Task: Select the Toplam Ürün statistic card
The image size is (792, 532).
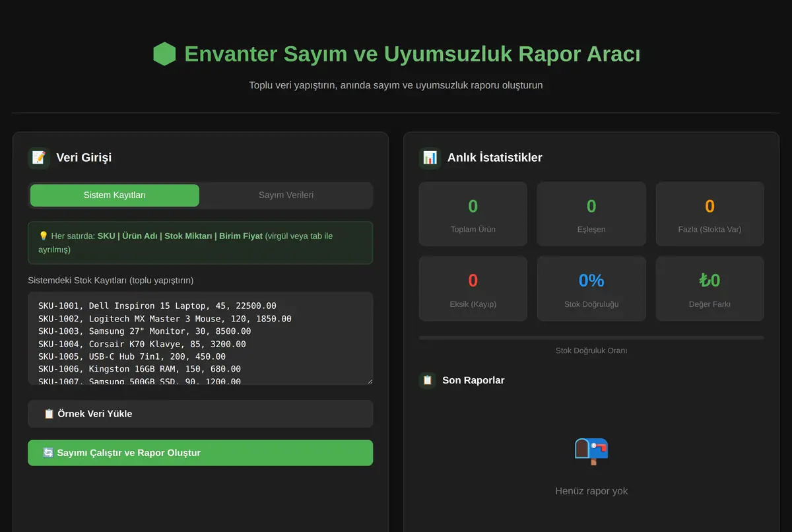Action: [x=473, y=215]
